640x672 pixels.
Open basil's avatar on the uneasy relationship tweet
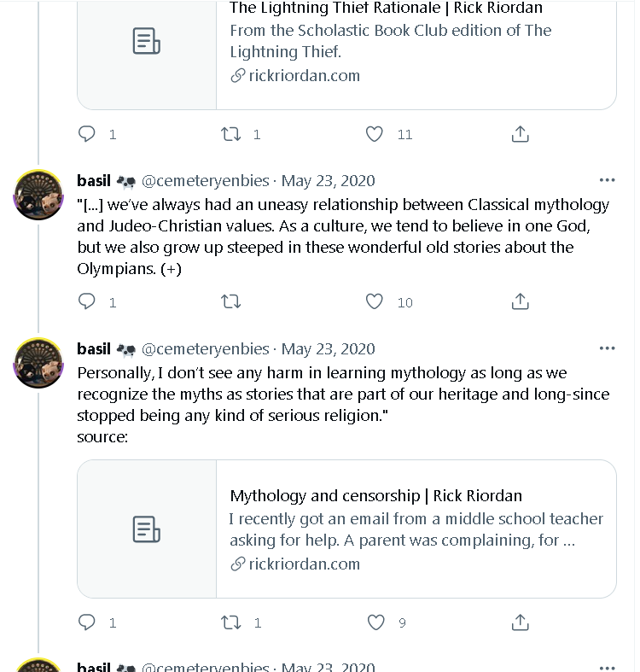[x=38, y=194]
